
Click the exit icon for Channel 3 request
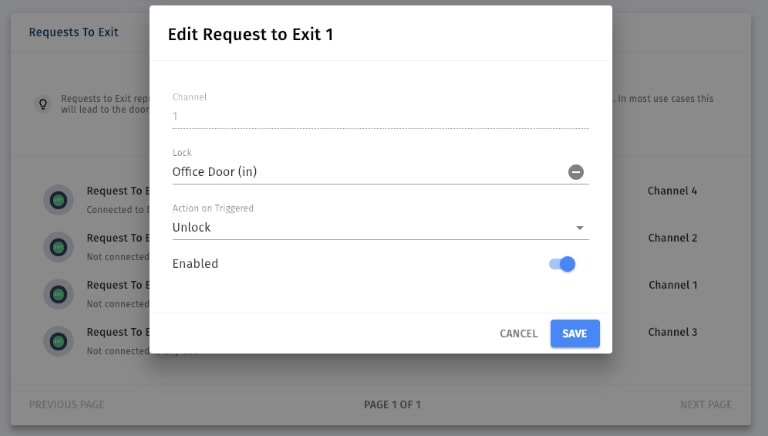[58, 341]
